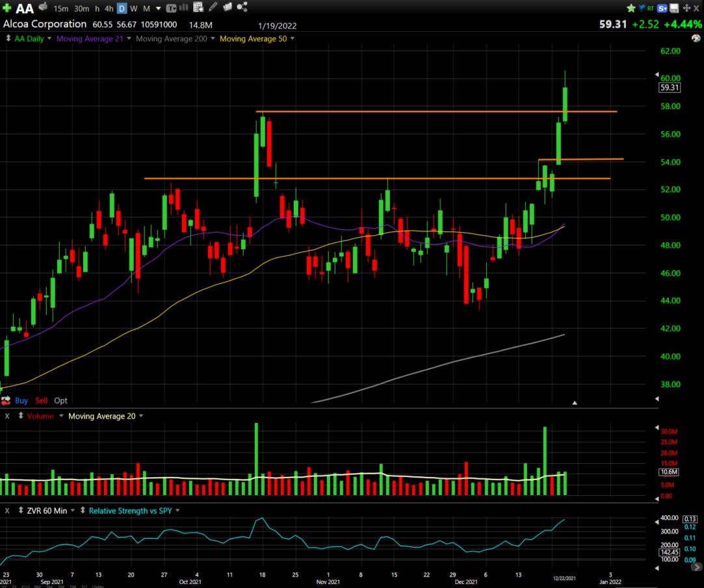Click the 142.45 ZVR value tag

point(670,552)
